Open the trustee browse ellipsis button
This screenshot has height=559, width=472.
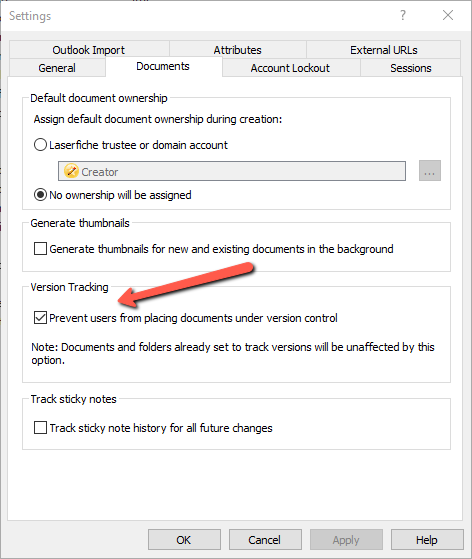430,171
